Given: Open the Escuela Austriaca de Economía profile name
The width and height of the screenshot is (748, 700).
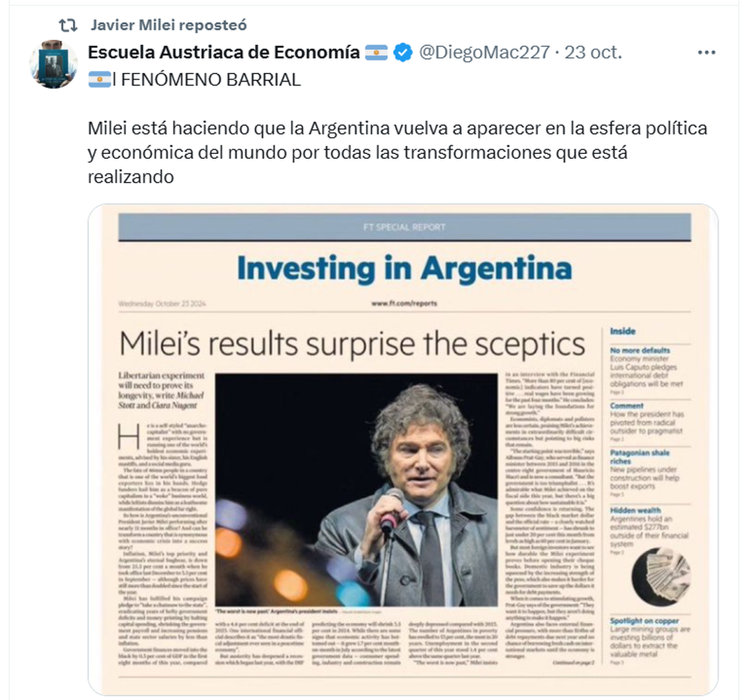Looking at the screenshot, I should click(224, 52).
